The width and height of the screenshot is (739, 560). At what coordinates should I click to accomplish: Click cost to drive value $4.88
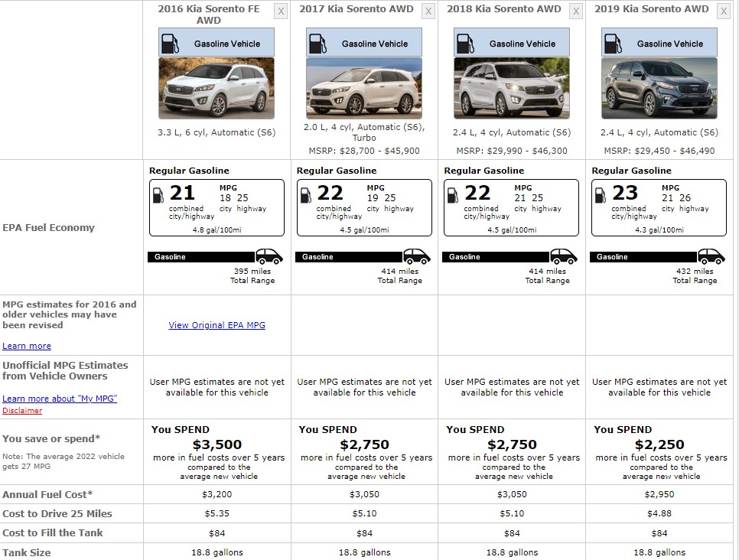coord(659,514)
